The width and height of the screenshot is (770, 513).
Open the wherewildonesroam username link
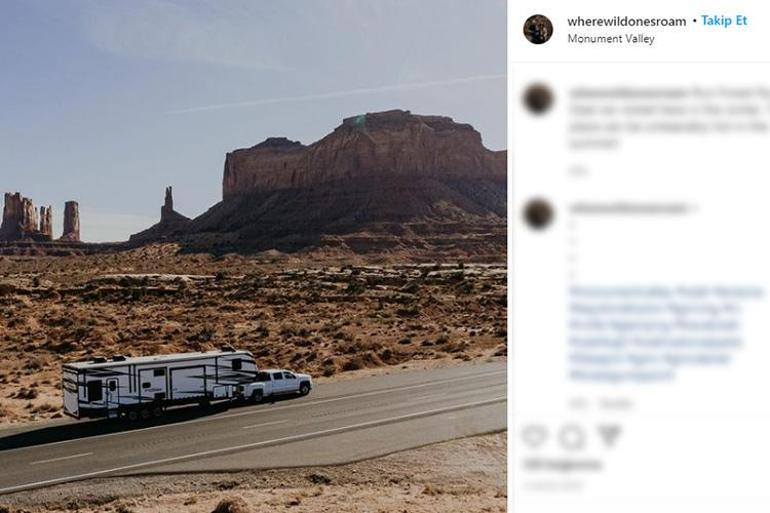pyautogui.click(x=627, y=22)
